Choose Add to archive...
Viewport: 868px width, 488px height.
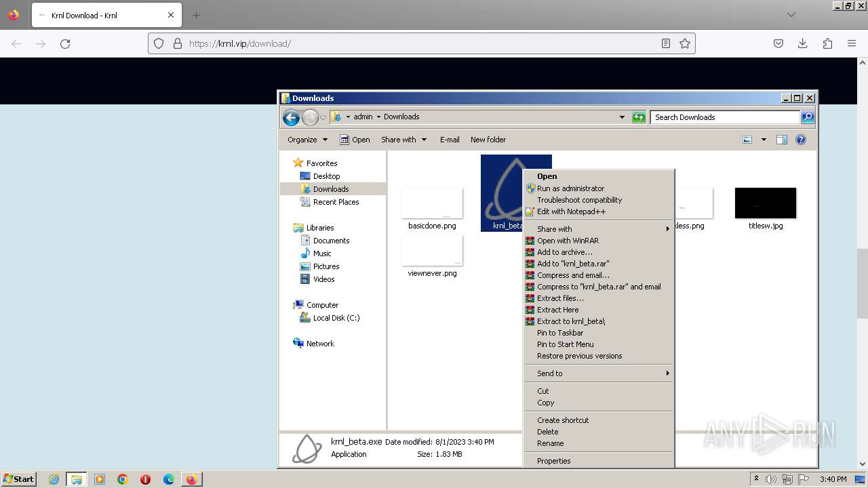click(599, 252)
